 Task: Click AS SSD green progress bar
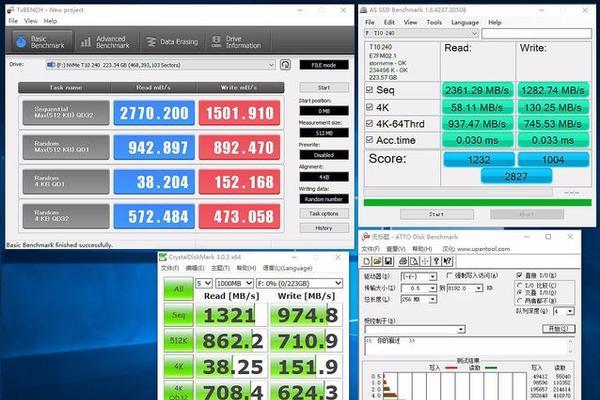pyautogui.click(x=477, y=202)
